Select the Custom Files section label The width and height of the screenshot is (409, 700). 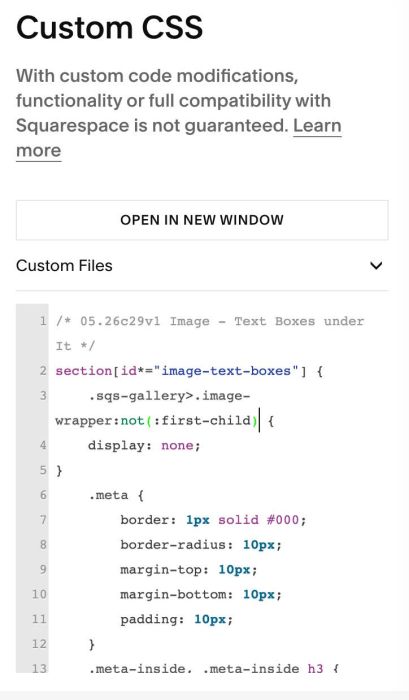(x=64, y=266)
